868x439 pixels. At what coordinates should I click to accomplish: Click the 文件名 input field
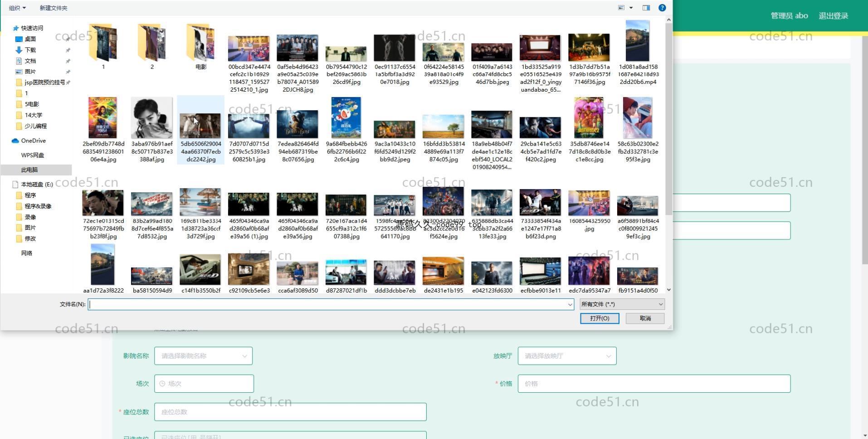327,304
